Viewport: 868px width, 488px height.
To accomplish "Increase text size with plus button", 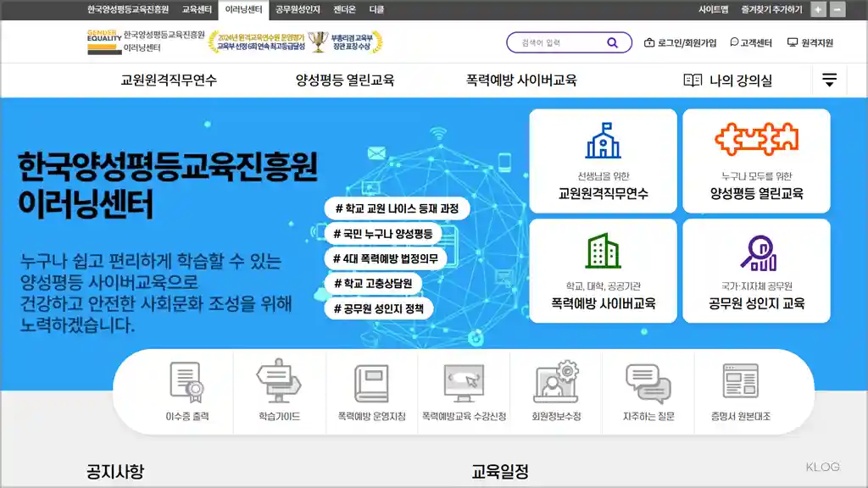I will pyautogui.click(x=818, y=9).
